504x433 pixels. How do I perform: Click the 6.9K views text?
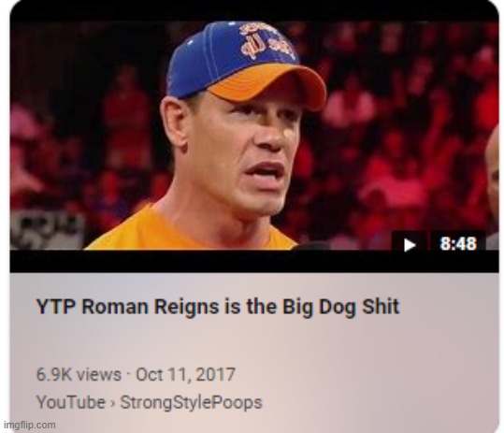click(79, 374)
